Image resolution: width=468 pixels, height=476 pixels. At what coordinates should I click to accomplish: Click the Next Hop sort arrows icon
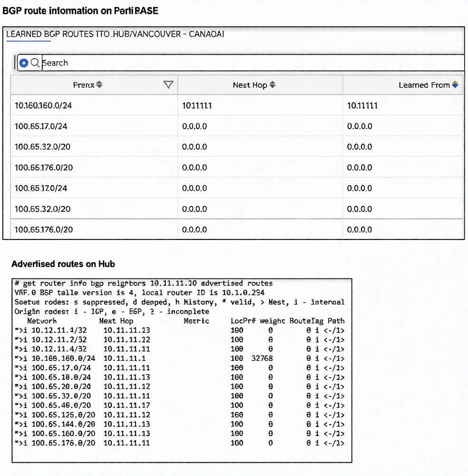click(273, 85)
